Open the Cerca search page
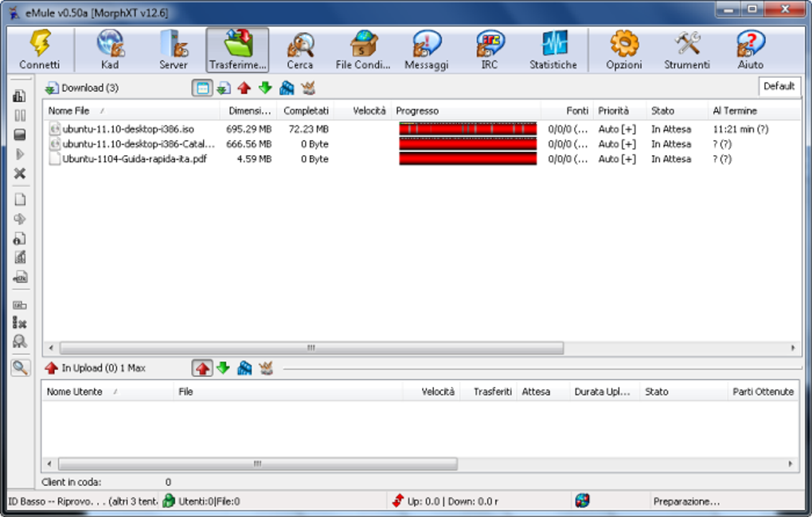This screenshot has height=517, width=812. (x=300, y=49)
